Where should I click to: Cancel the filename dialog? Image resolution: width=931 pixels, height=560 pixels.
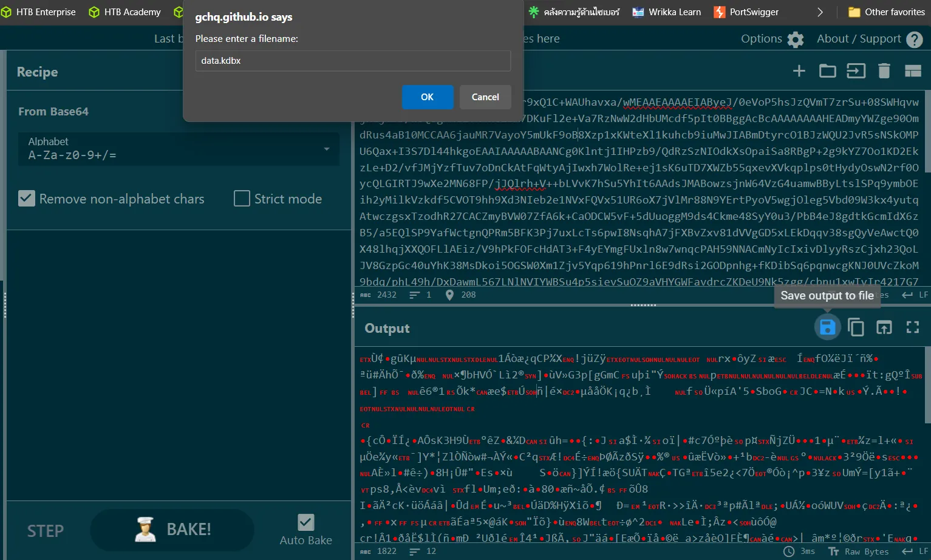coord(485,97)
